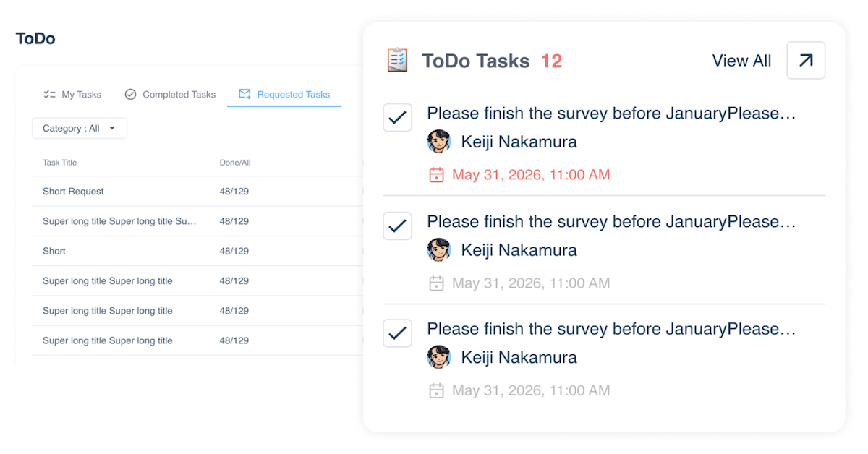Click Keiji Nakamura's avatar on first task

click(439, 142)
